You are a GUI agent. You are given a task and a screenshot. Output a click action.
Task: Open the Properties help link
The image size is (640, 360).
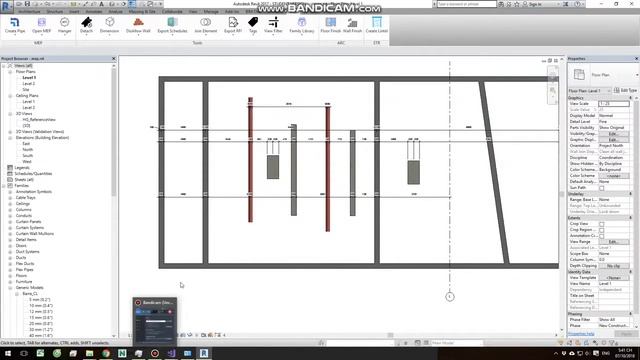click(581, 334)
